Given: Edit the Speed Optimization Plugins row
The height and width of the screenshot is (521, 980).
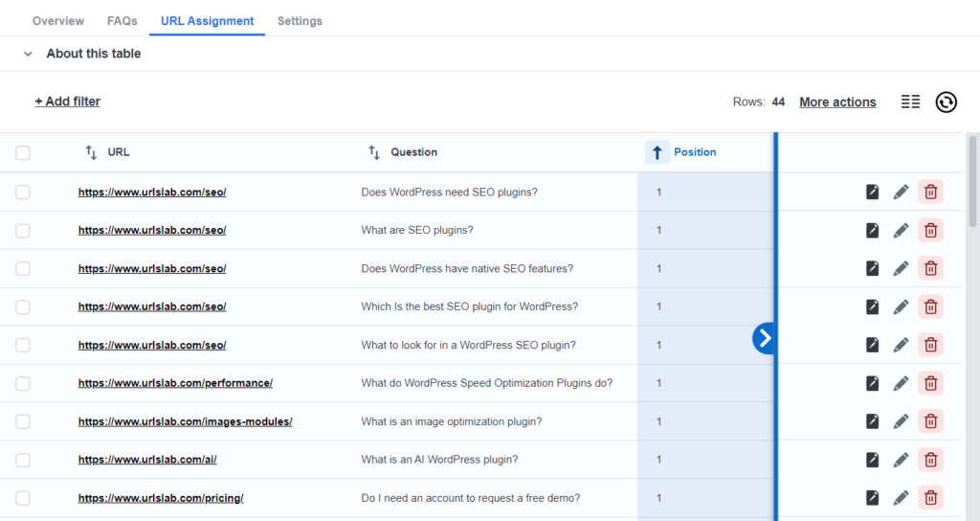Looking at the screenshot, I should pos(901,383).
